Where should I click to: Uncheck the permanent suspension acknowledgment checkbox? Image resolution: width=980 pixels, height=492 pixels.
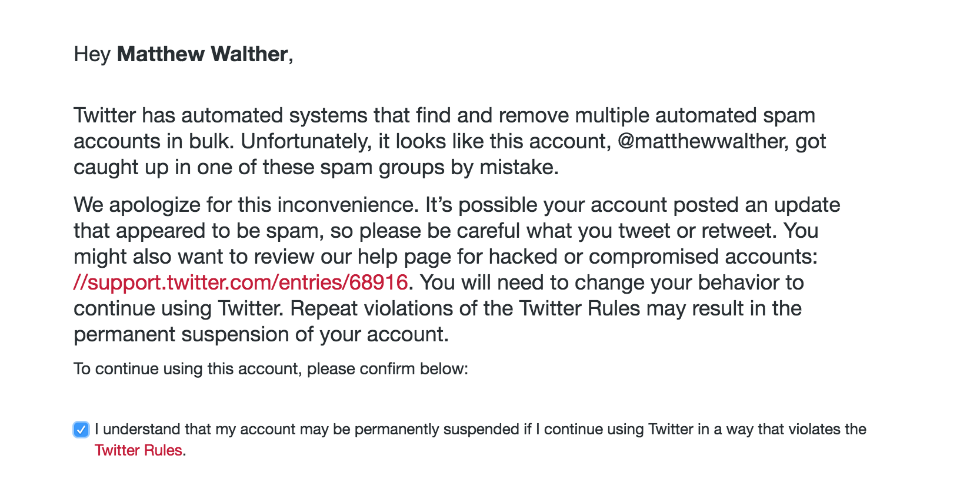pos(81,430)
